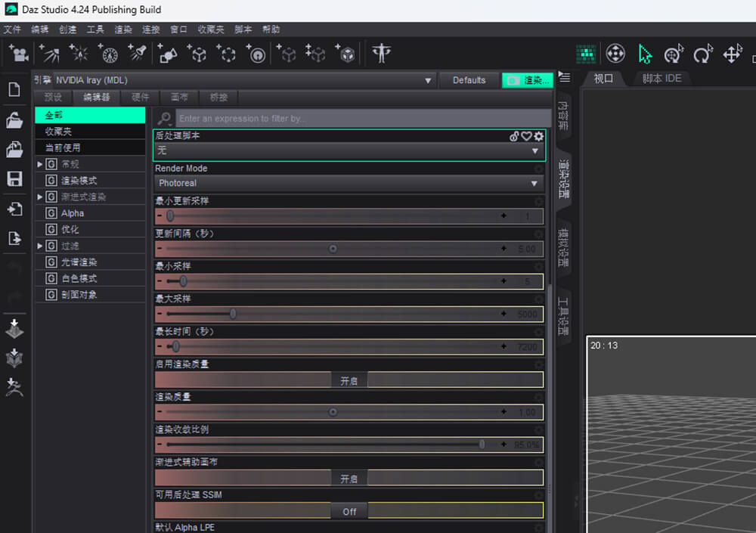Click the Create New dForce Modifier icon
Screen dimensions: 756x533
tap(256, 54)
